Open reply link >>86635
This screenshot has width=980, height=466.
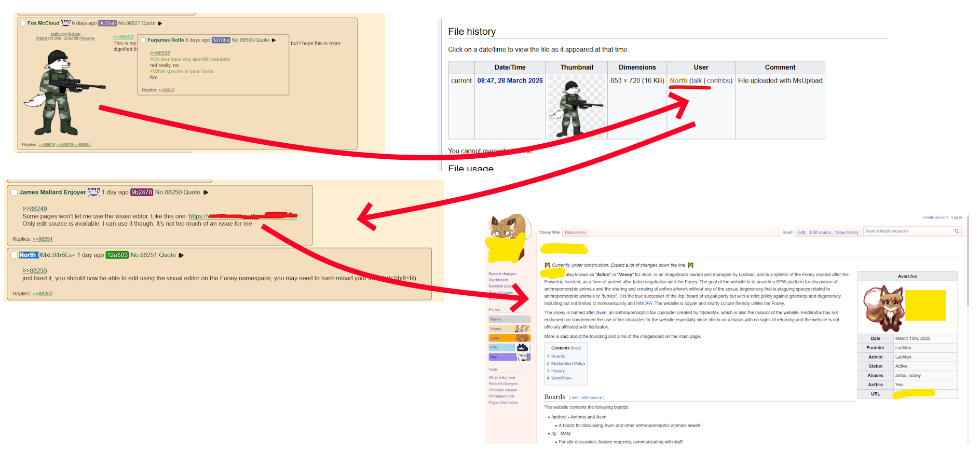83,145
